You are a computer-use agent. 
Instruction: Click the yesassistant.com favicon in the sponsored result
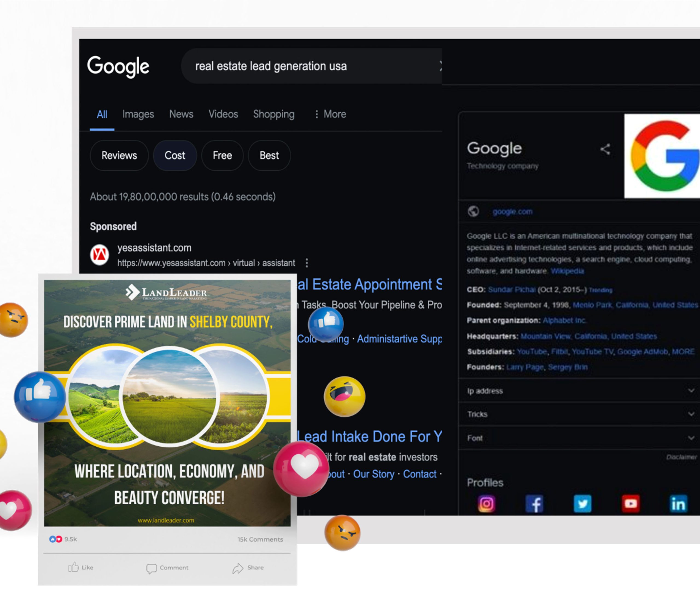pyautogui.click(x=99, y=255)
